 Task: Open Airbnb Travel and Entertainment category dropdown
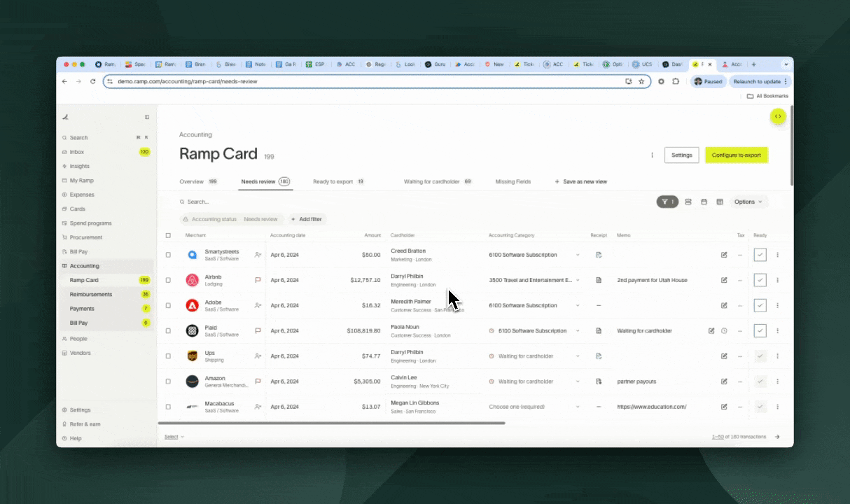click(534, 280)
